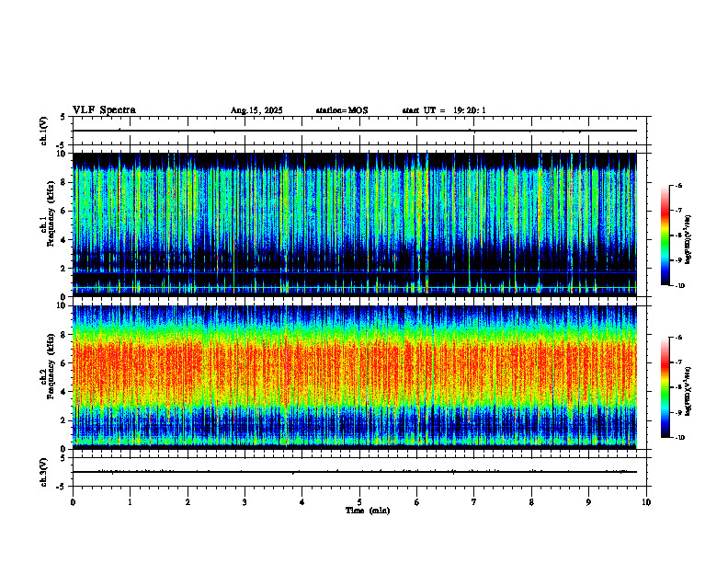Click the "start UT = 19:20: 1" header text

(x=444, y=110)
